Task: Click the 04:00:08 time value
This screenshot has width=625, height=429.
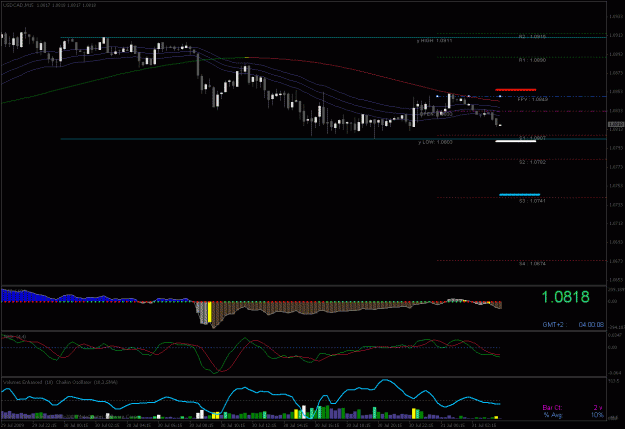Action: pyautogui.click(x=591, y=325)
